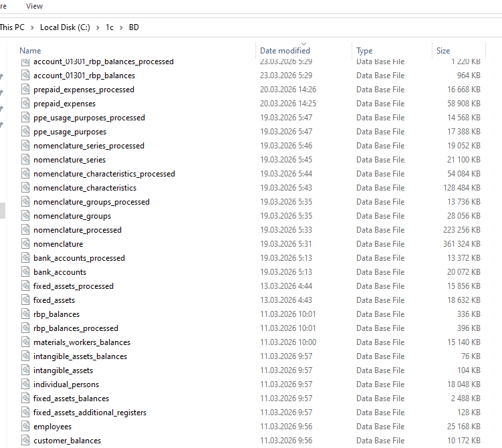The image size is (502, 448).
Task: Open the View ribbon tab
Action: pos(34,6)
